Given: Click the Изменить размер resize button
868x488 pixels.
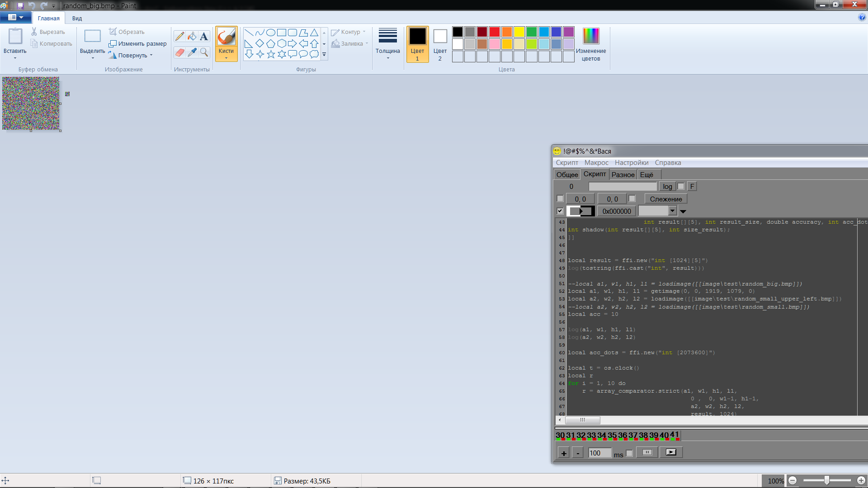Looking at the screenshot, I should tap(137, 44).
